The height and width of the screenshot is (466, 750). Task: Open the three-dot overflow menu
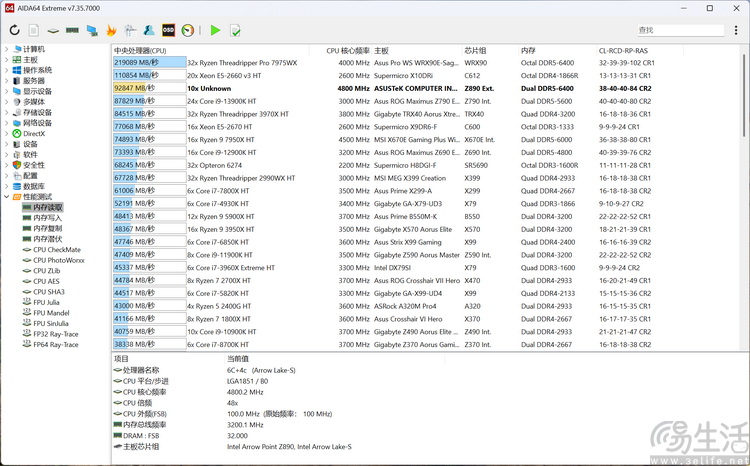736,30
